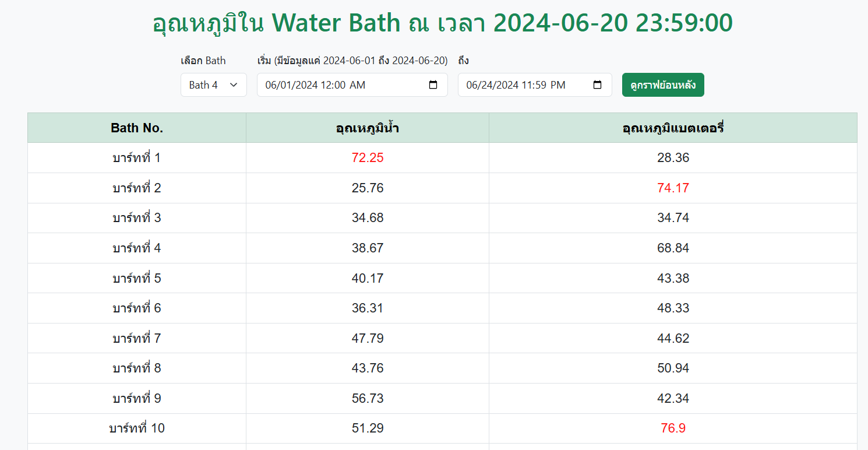Image resolution: width=868 pixels, height=450 pixels.
Task: Click the Bath No. column header
Action: [x=137, y=128]
